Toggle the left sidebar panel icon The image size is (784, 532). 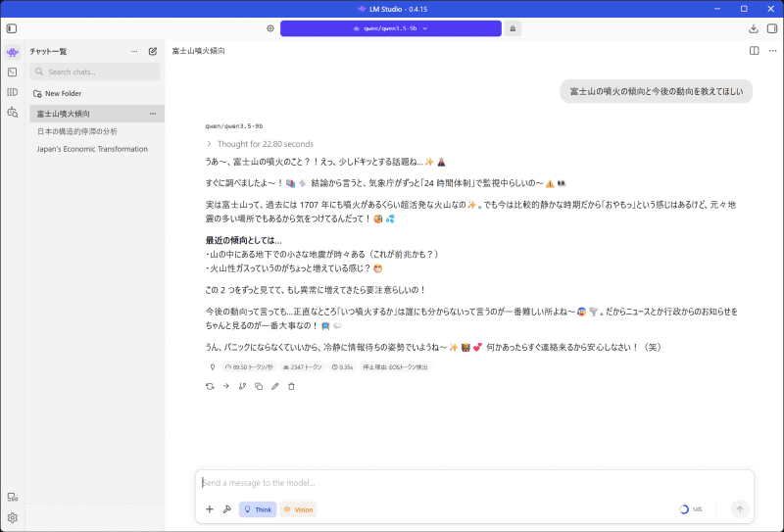point(12,28)
